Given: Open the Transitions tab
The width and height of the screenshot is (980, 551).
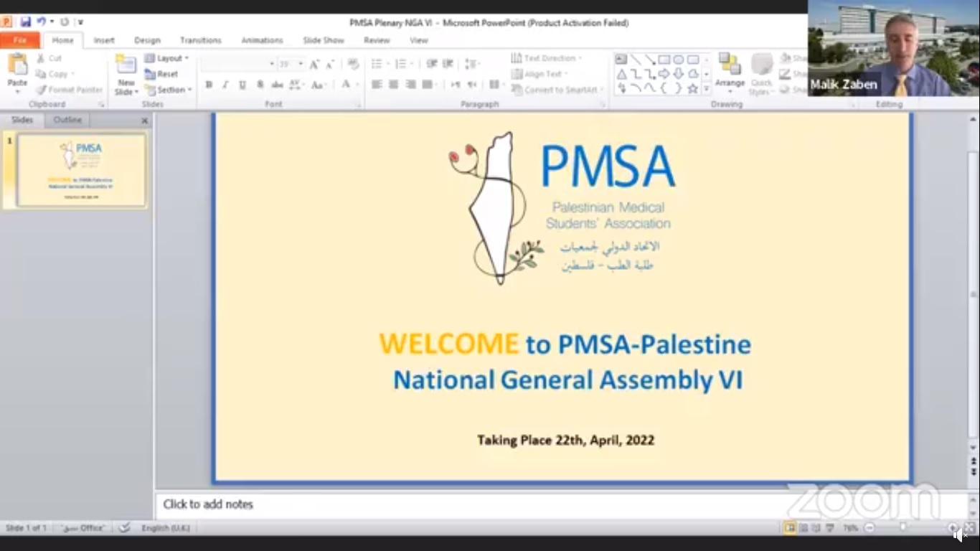Looking at the screenshot, I should pyautogui.click(x=201, y=41).
